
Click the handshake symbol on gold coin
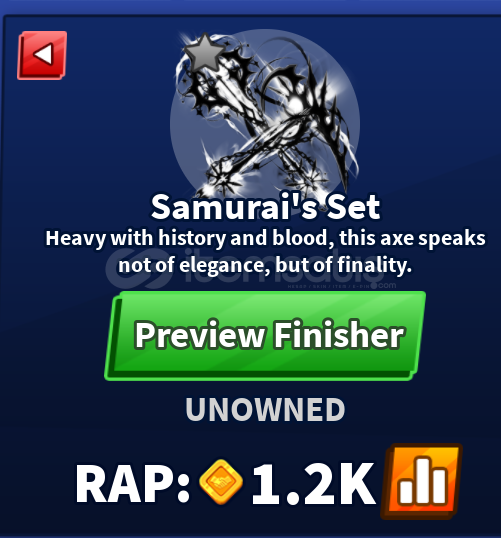click(221, 482)
